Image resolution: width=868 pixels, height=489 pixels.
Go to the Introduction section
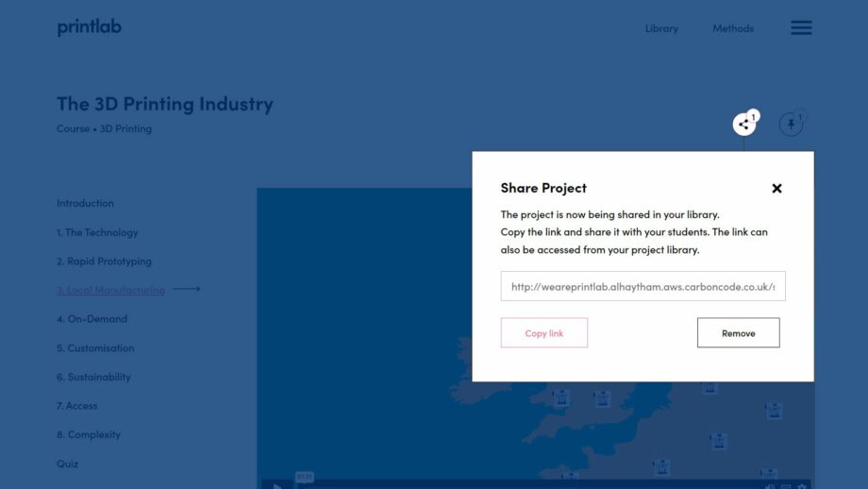(85, 203)
